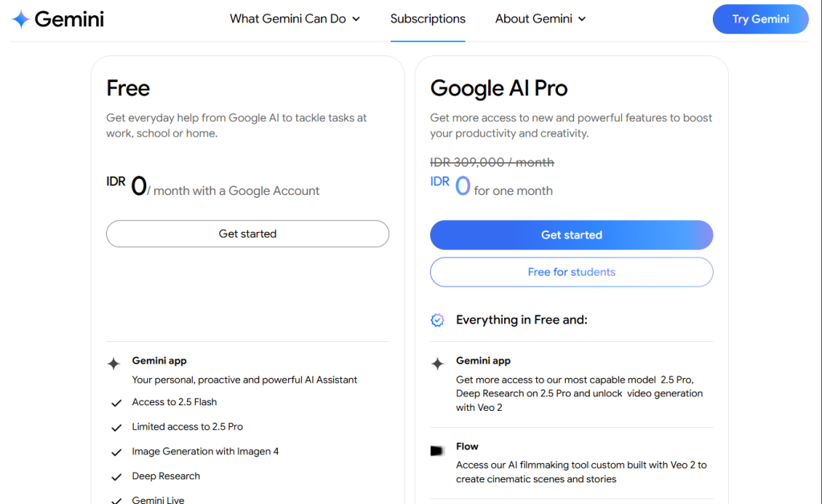The width and height of the screenshot is (822, 504).
Task: Click the Gemini Live feature text
Action: pos(158,500)
